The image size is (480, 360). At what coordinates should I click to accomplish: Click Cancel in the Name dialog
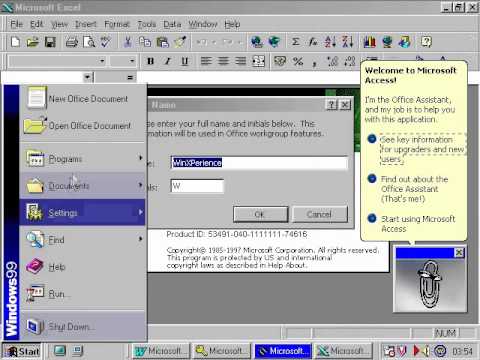click(x=320, y=214)
